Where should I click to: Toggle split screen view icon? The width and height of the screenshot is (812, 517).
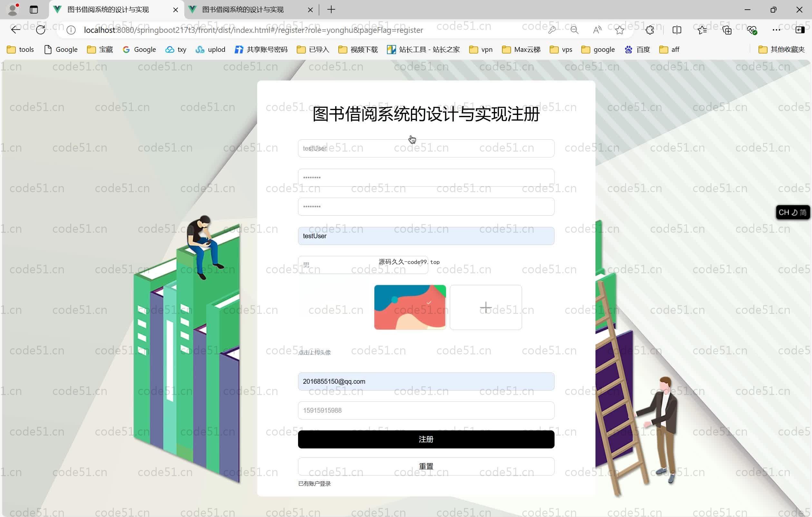click(x=676, y=30)
